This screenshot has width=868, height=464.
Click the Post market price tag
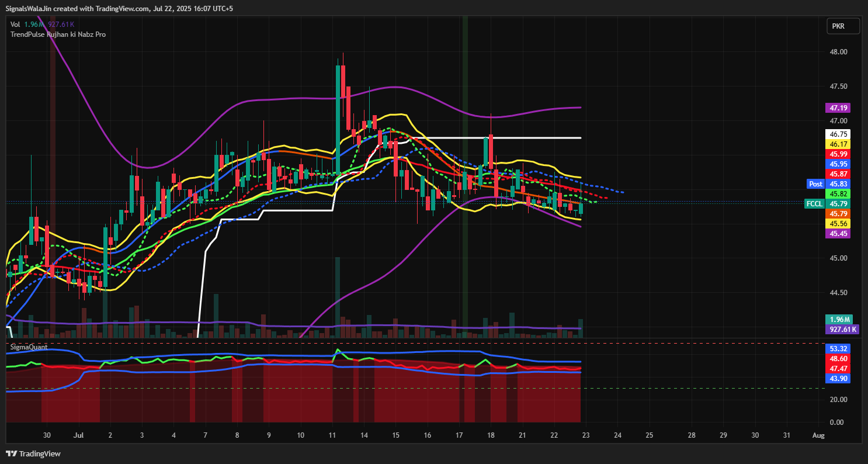coord(815,183)
